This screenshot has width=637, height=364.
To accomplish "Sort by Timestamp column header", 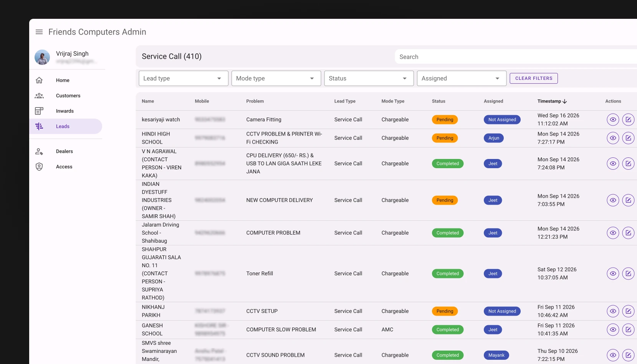I will point(549,101).
